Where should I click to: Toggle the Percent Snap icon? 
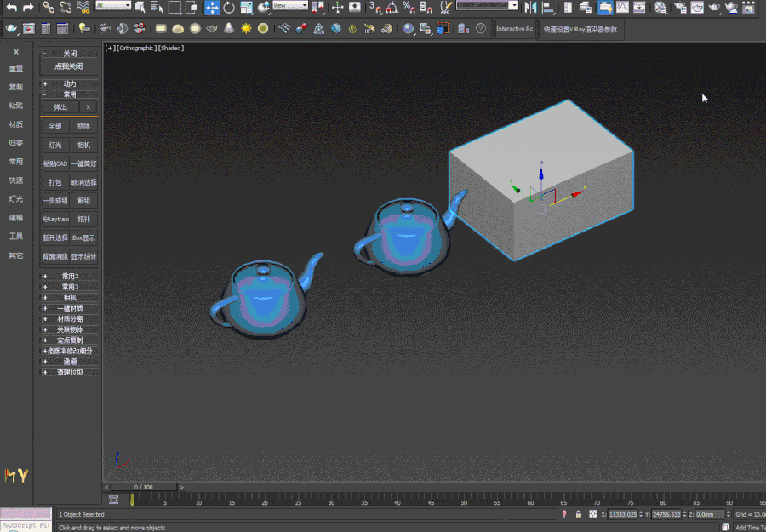(x=409, y=7)
